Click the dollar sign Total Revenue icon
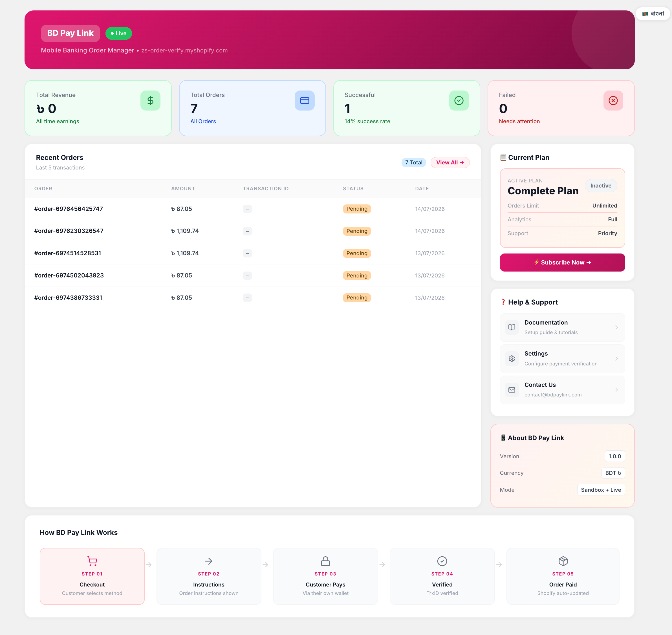 pos(150,101)
